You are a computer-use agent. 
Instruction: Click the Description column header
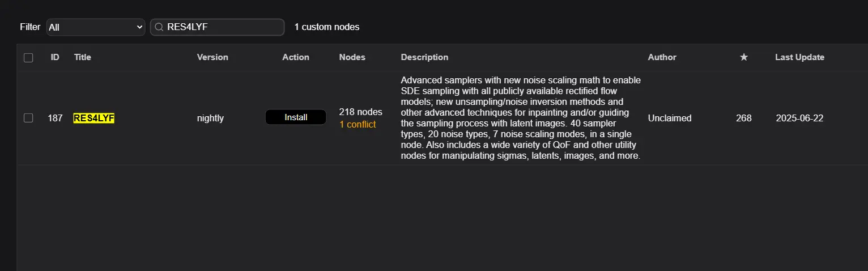(x=424, y=57)
